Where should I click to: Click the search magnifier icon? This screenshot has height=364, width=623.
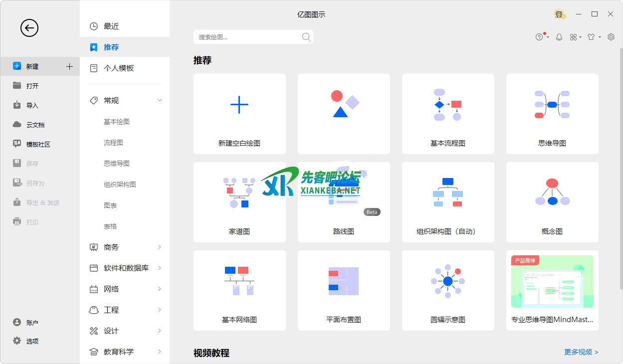tap(306, 37)
